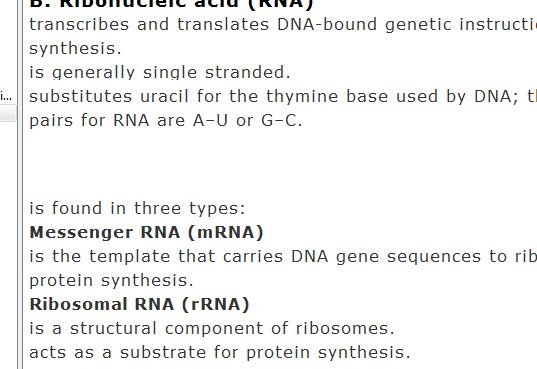Click 'is a structural component of ribosomes.'
The image size is (537, 369).
(x=212, y=328)
